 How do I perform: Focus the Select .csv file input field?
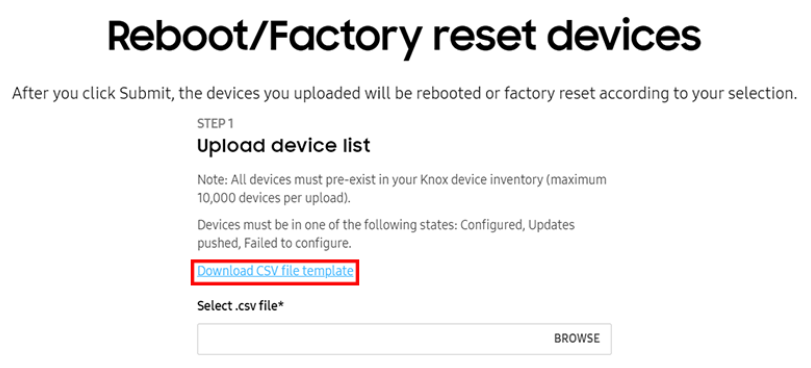404,339
